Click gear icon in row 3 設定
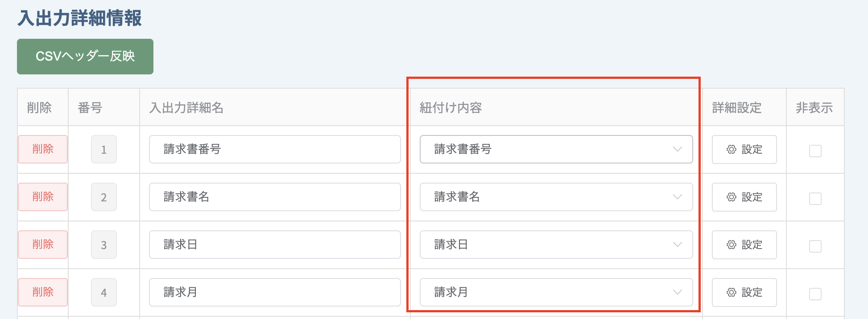Viewport: 868px width, 319px height. [x=732, y=245]
